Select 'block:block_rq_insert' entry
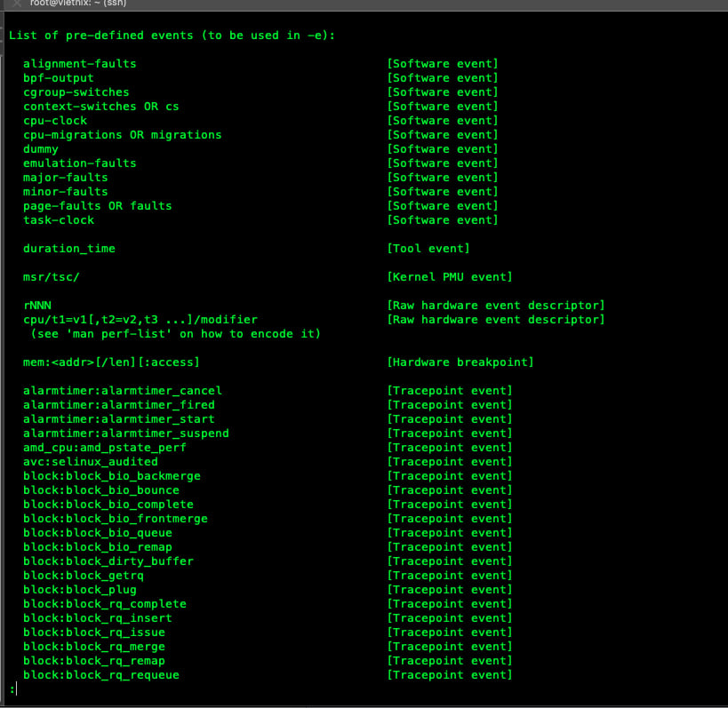The image size is (728, 708). 98,618
